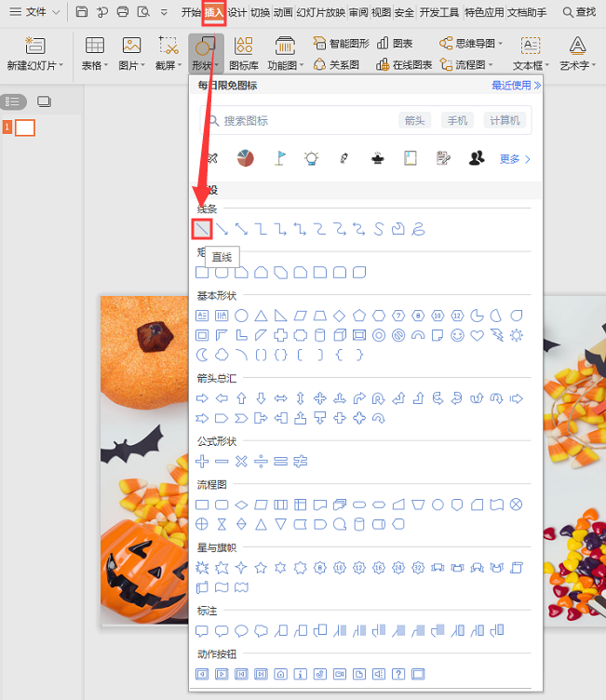This screenshot has height=700, width=606.
Task: Switch left panel to slide thumbnail view
Action: click(x=44, y=101)
